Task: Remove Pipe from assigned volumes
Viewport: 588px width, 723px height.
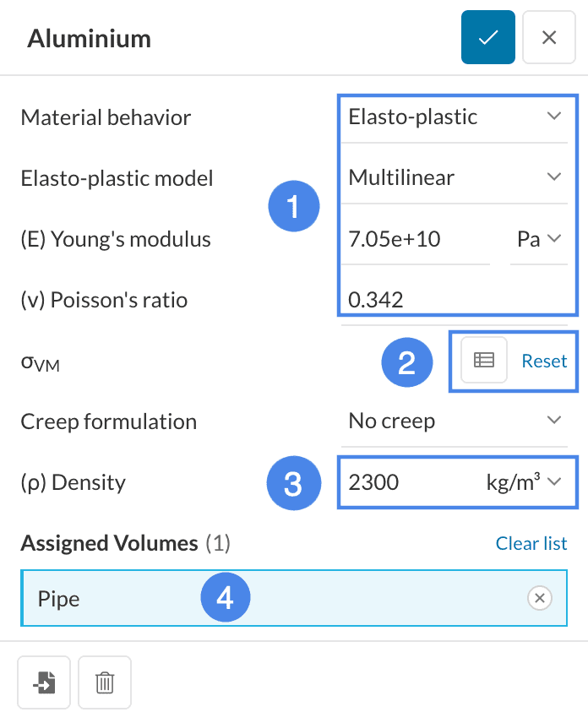Action: point(539,599)
